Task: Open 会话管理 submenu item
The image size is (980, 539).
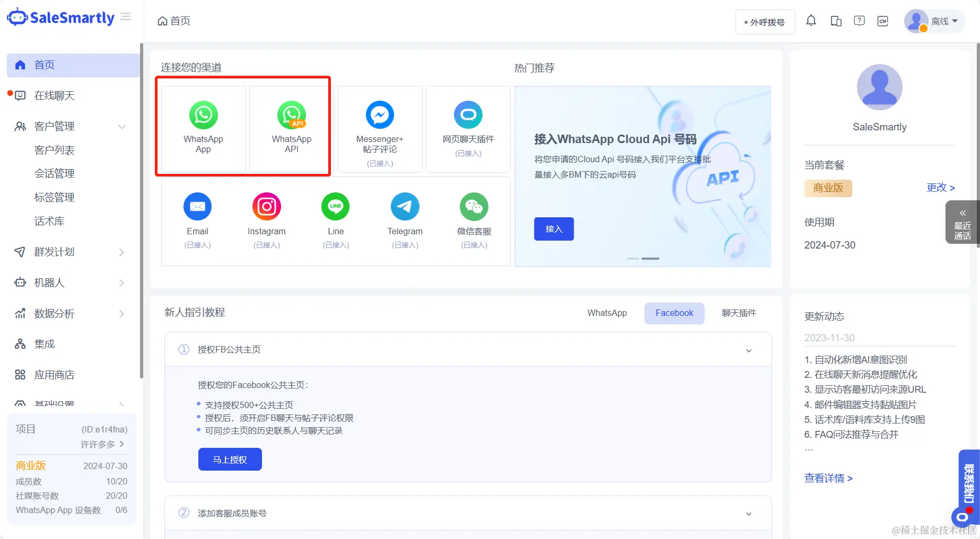Action: (x=55, y=173)
